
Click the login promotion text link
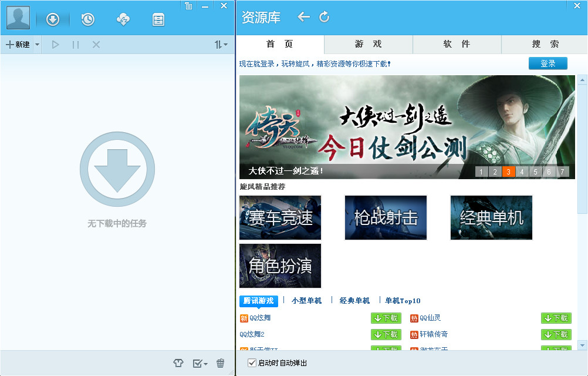(x=315, y=64)
